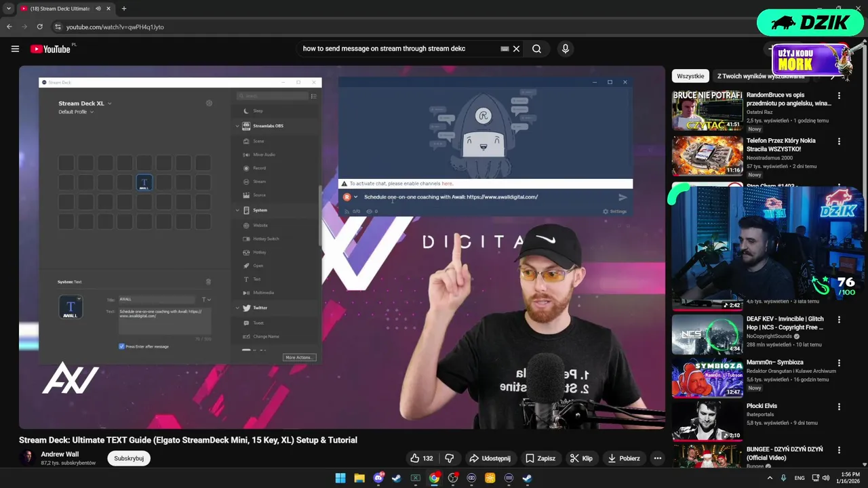Open Andrew Wall channel avatar

click(x=27, y=457)
